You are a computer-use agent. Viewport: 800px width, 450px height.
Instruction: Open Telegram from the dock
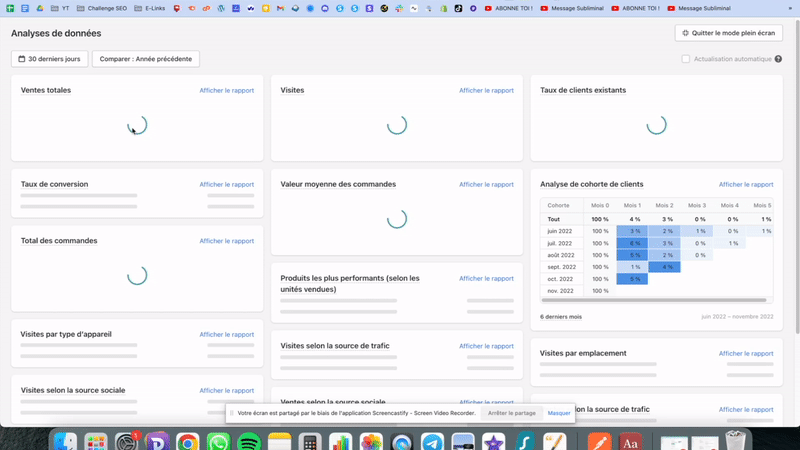click(x=433, y=442)
